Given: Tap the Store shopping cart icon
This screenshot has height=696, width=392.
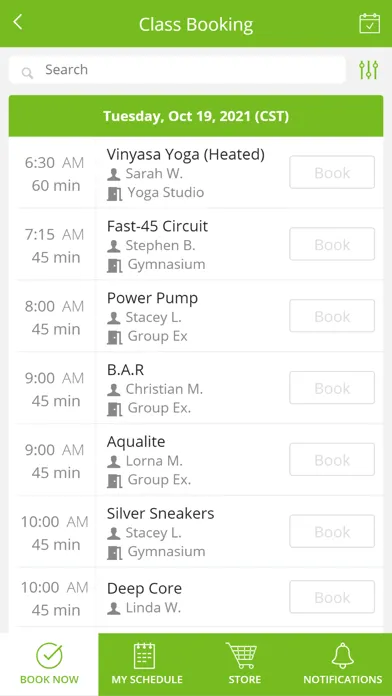Looking at the screenshot, I should pos(242,656).
